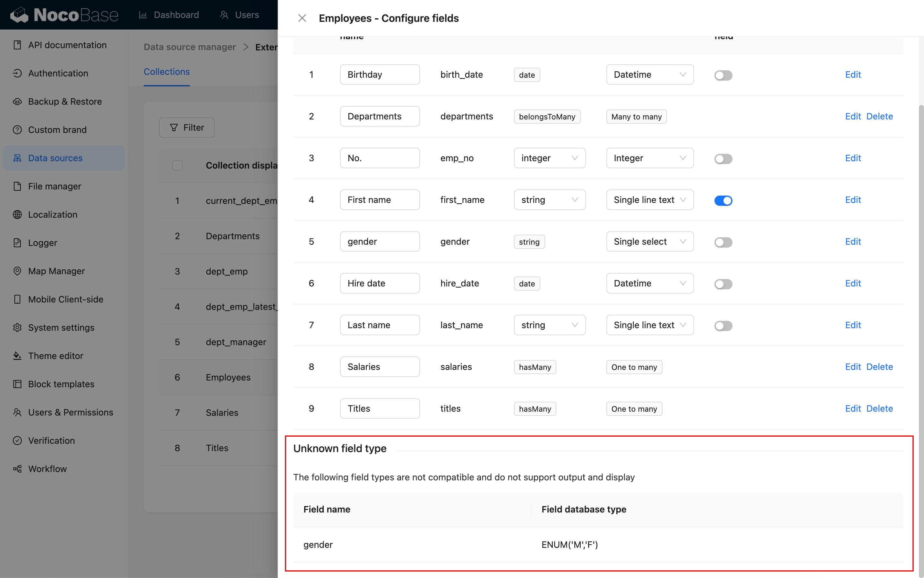Click the Filter funnel icon
The height and width of the screenshot is (578, 924).
(174, 128)
